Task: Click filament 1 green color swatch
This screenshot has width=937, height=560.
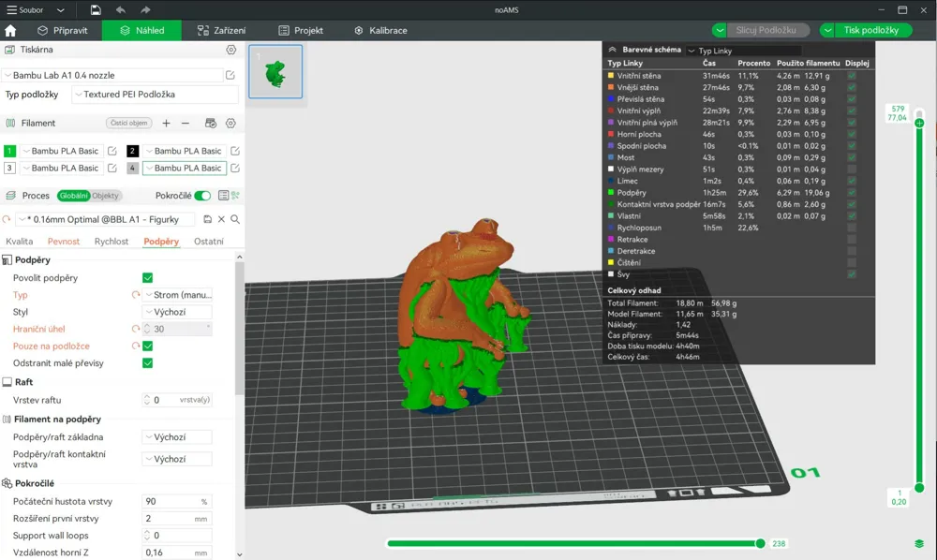Action: pyautogui.click(x=9, y=151)
